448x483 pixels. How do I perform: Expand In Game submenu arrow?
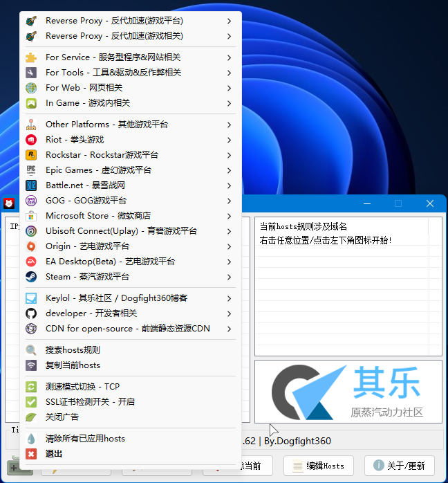pyautogui.click(x=229, y=103)
